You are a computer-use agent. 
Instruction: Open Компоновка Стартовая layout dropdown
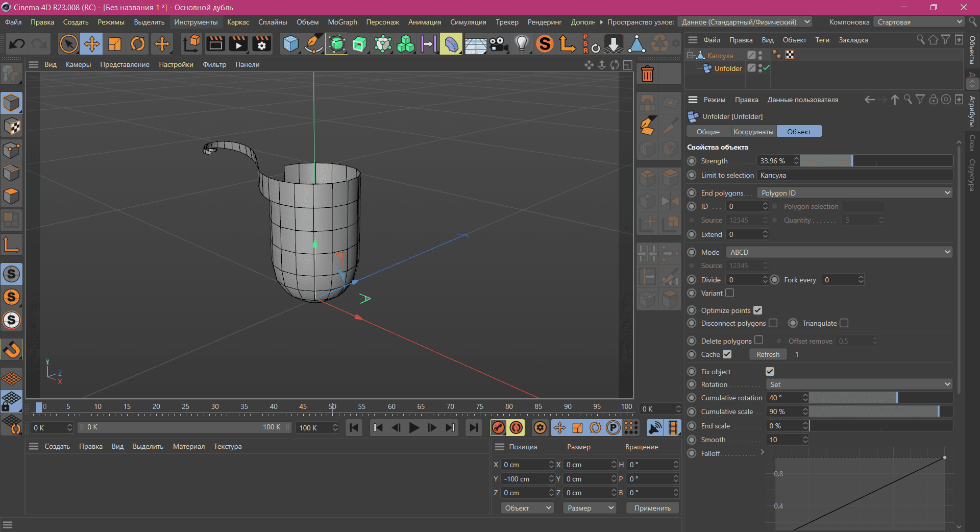pos(918,22)
